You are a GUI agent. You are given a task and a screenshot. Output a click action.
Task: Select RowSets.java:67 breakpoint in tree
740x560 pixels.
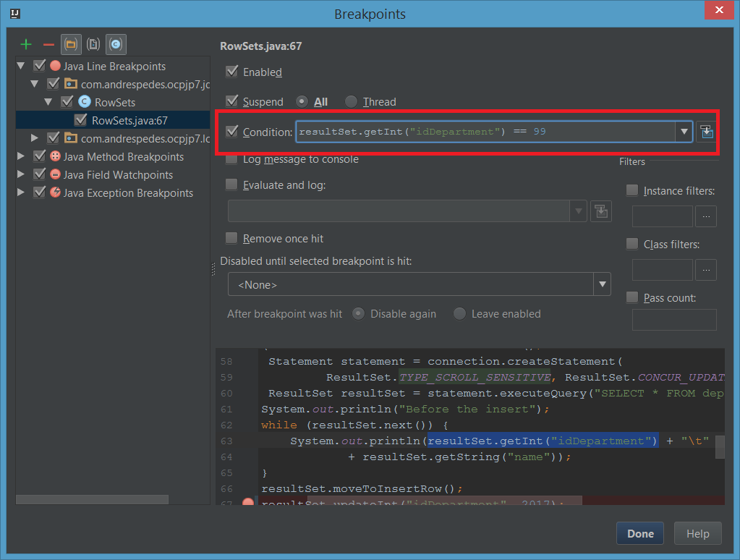(129, 120)
